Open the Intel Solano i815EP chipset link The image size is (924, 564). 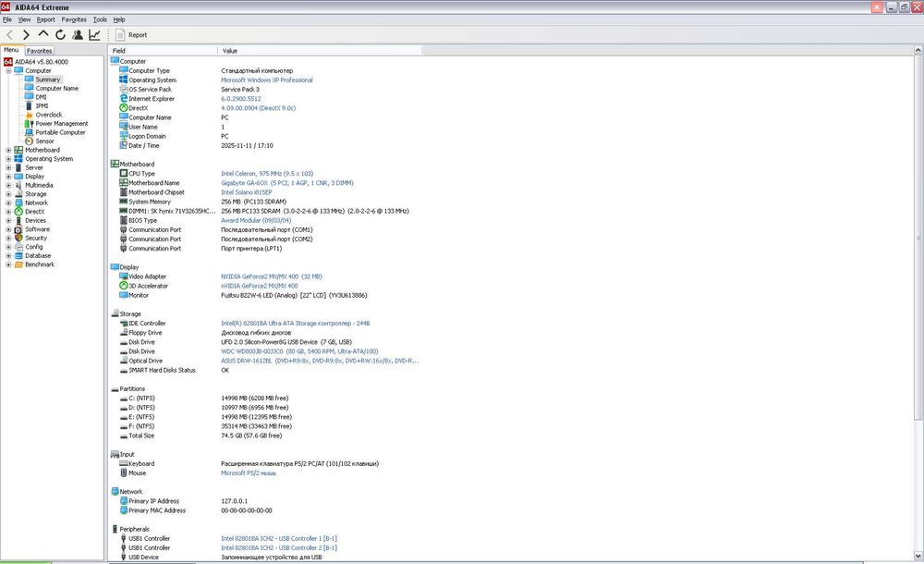pos(247,192)
